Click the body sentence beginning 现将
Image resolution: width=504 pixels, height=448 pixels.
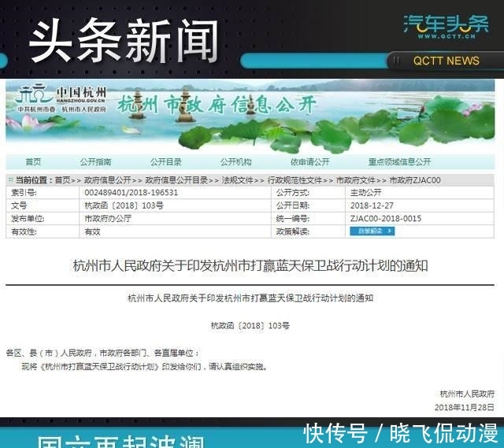coord(145,367)
